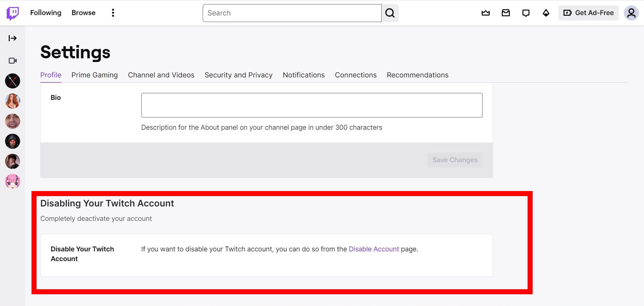
Task: Click inside the Bio text box
Action: pyautogui.click(x=311, y=105)
